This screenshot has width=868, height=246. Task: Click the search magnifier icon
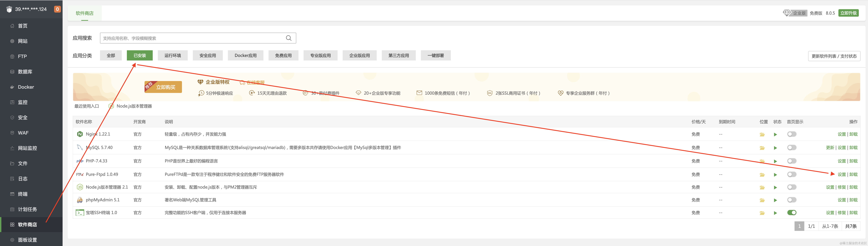(x=288, y=38)
